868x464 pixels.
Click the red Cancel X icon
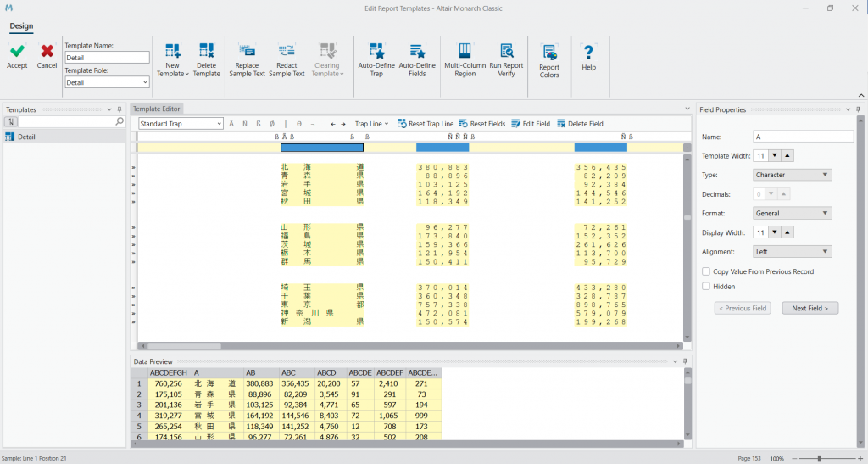click(47, 51)
